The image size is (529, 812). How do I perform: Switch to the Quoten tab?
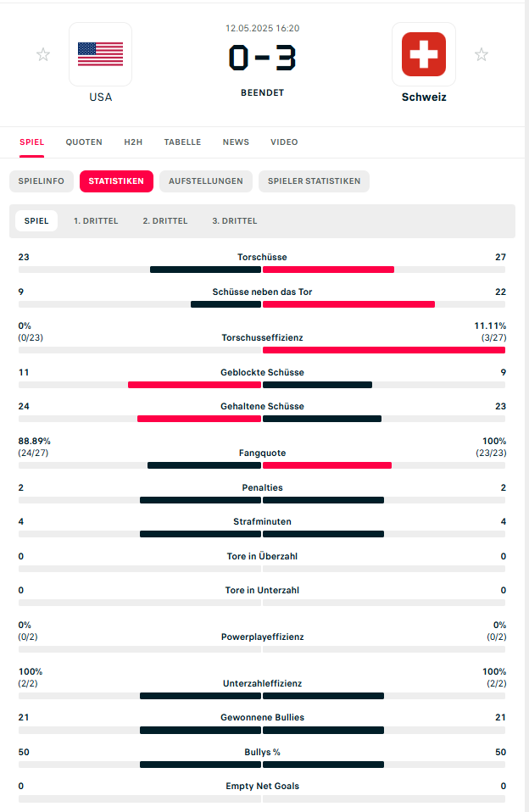pos(84,142)
